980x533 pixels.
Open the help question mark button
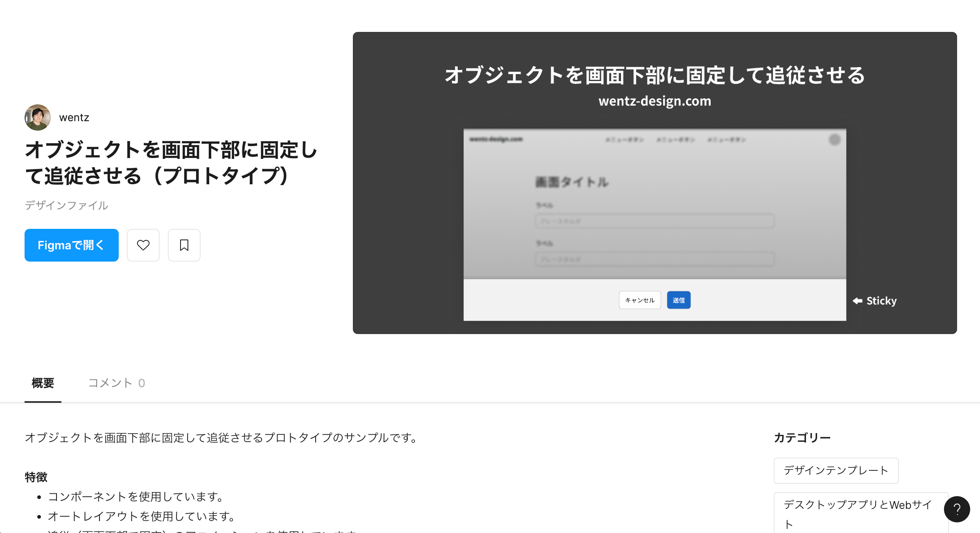957,509
